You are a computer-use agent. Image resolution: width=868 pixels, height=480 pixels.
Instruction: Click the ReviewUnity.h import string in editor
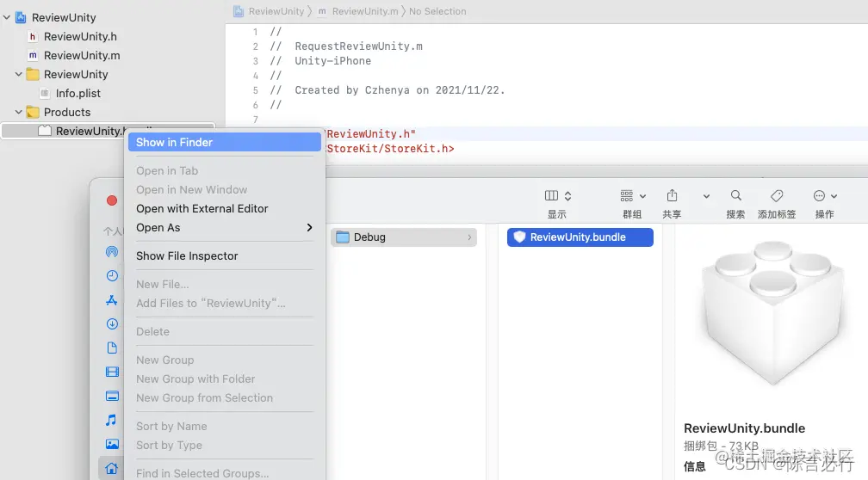click(x=371, y=134)
